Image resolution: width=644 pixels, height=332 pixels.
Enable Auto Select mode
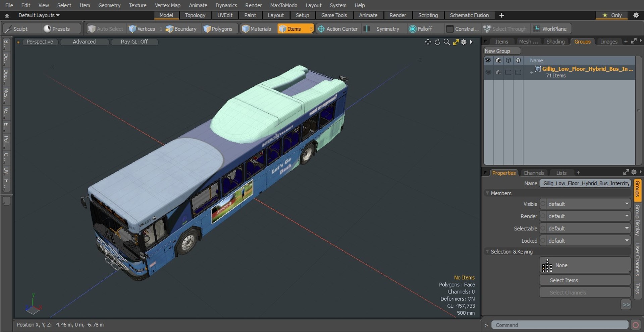coord(106,29)
